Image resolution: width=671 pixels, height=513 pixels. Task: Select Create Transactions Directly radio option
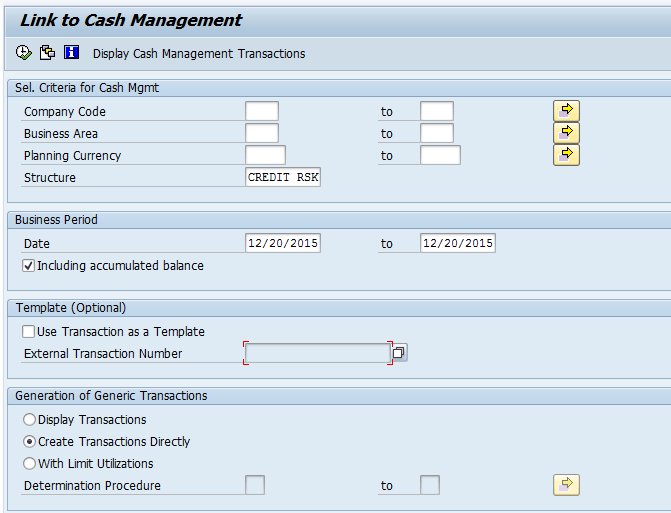[x=30, y=442]
